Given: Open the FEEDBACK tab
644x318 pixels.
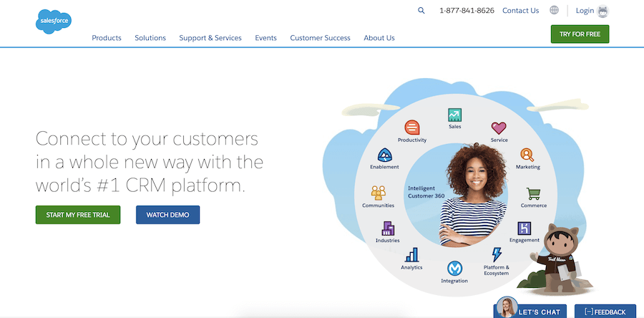Looking at the screenshot, I should tap(605, 312).
